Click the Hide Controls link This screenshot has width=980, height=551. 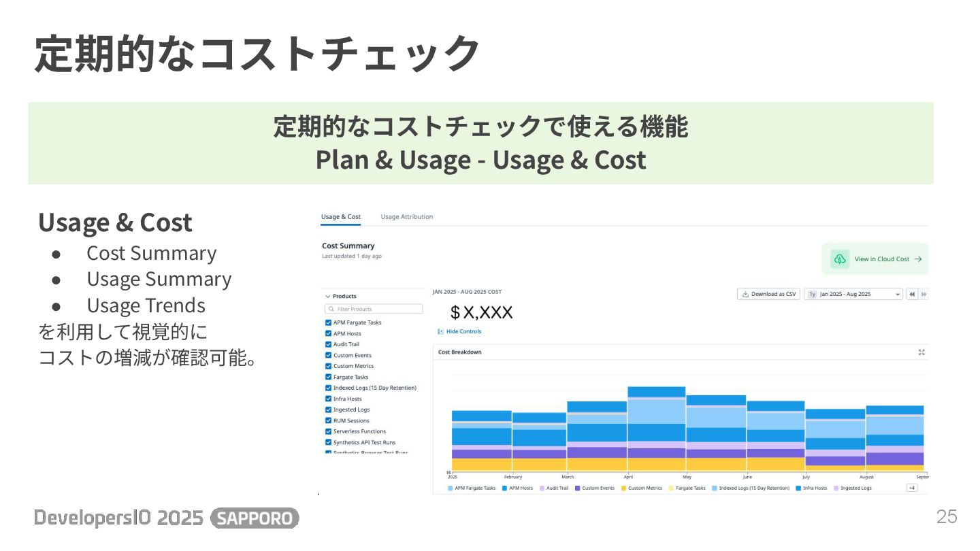(x=463, y=331)
